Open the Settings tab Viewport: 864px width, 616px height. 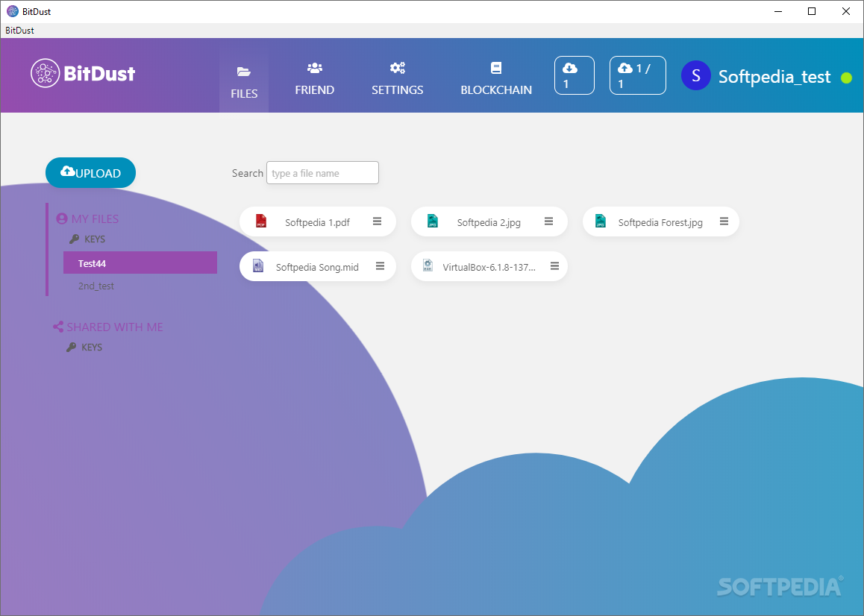(397, 79)
